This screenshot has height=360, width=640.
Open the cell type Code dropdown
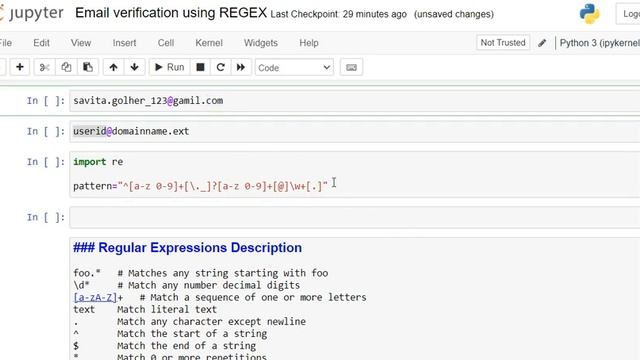(294, 68)
